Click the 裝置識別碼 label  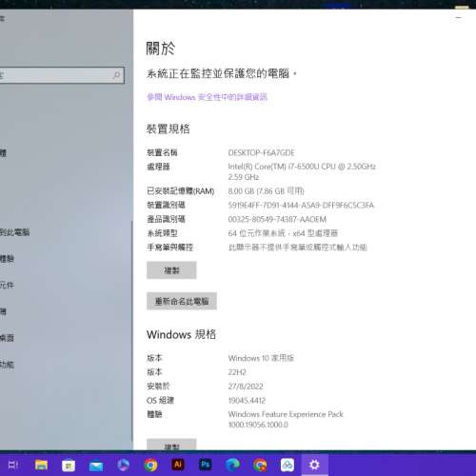(x=166, y=205)
